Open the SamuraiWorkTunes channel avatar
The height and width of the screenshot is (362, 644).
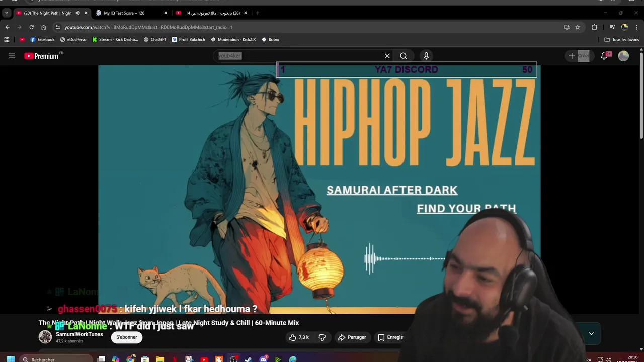45,337
